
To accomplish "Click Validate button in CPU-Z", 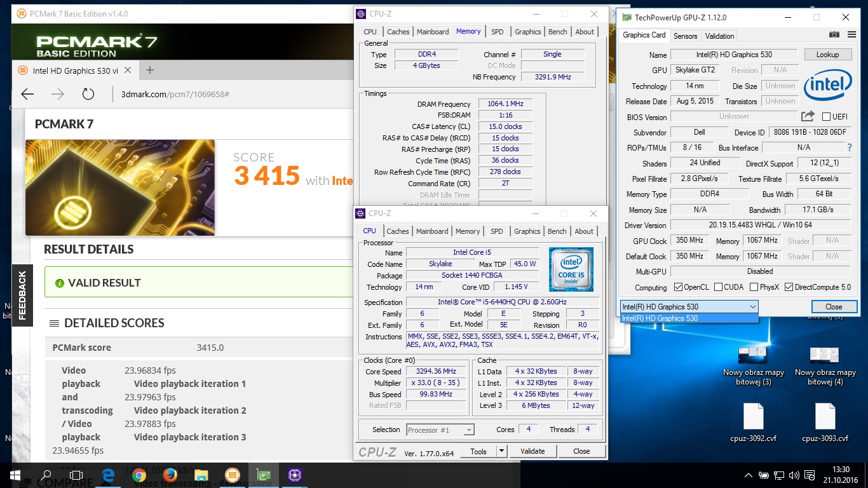I will click(532, 451).
